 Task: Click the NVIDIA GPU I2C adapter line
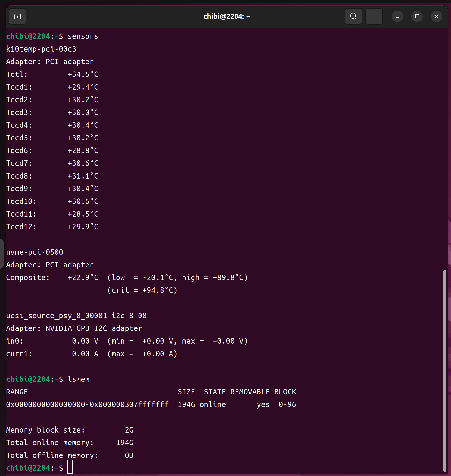coord(74,328)
